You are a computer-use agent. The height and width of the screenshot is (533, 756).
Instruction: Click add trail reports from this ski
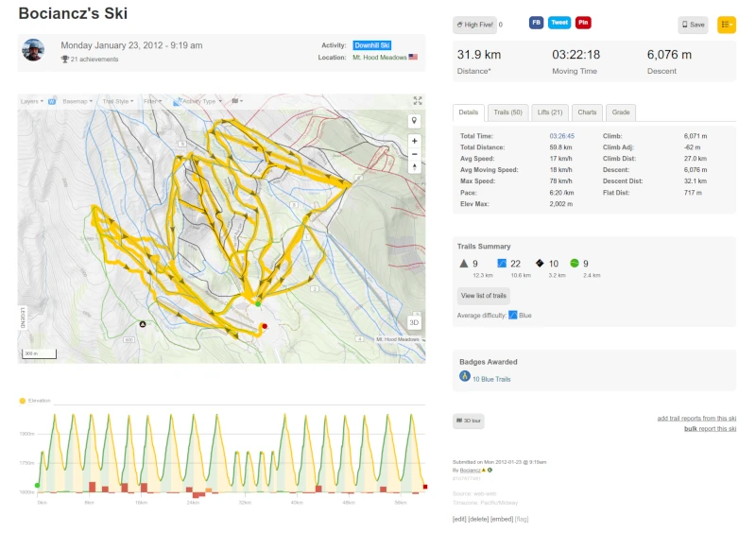coord(696,419)
